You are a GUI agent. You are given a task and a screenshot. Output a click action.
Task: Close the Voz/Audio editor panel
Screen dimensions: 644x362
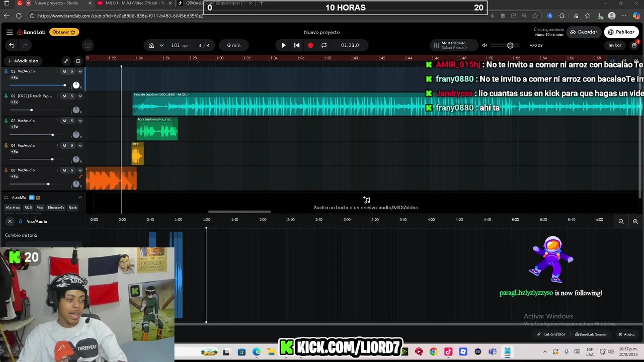10,221
